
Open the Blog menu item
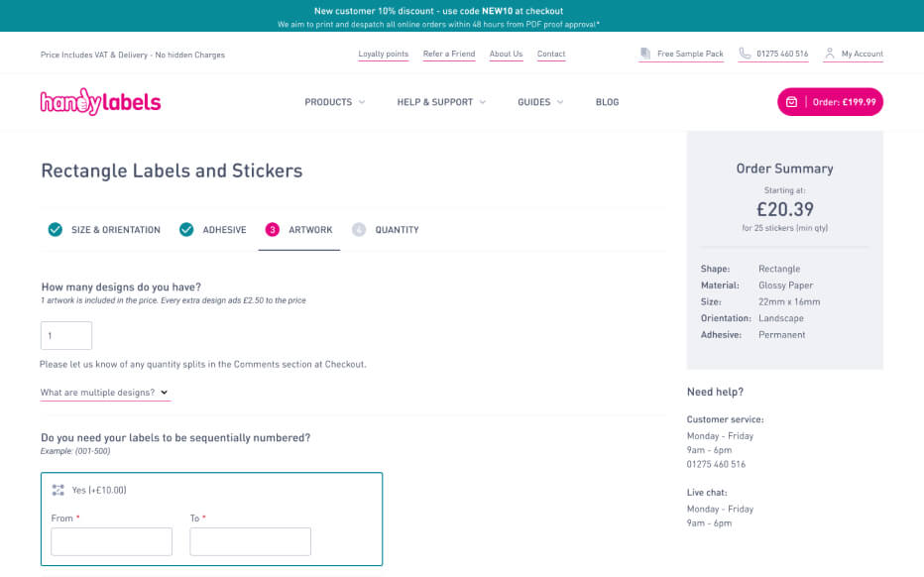(607, 102)
